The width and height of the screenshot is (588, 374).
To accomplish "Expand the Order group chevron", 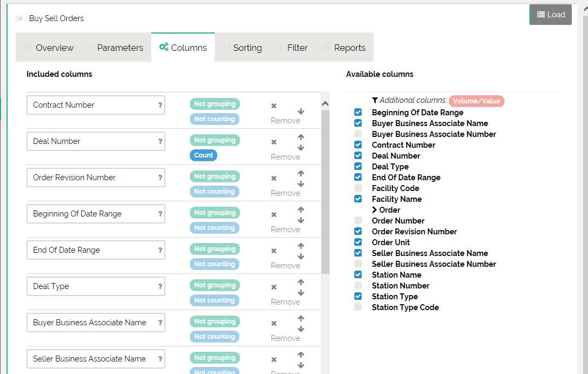I will point(374,210).
